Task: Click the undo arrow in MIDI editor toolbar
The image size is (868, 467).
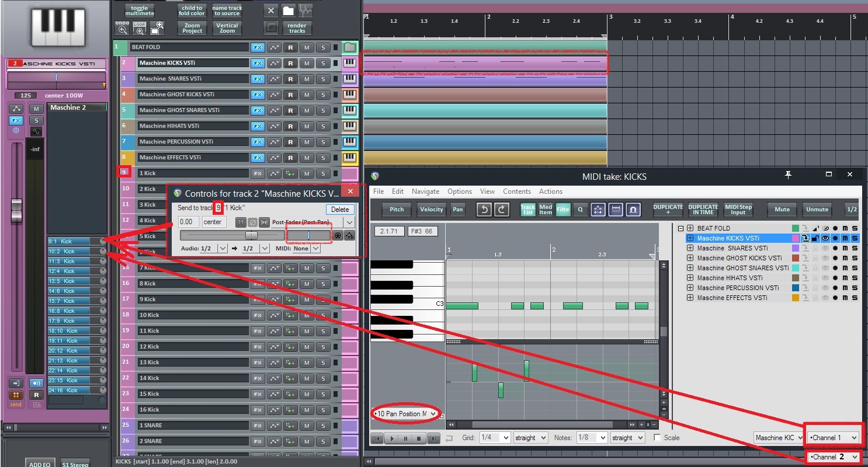Action: coord(484,210)
